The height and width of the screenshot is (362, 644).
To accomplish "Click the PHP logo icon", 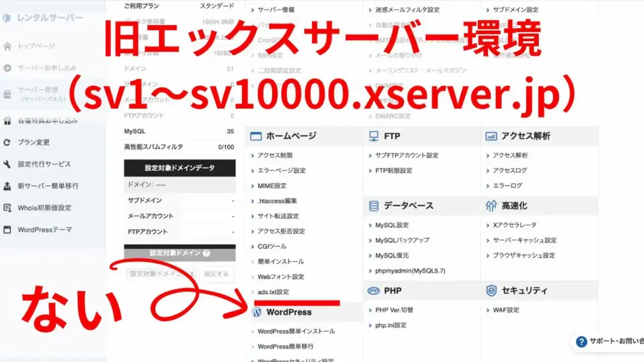I will coord(374,290).
